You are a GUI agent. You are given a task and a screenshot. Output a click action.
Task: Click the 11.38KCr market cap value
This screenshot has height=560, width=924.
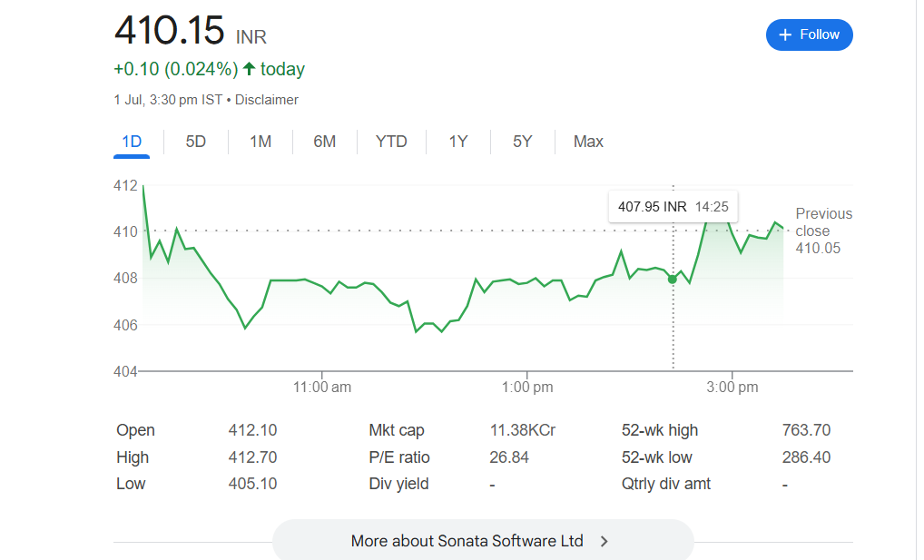coord(522,430)
